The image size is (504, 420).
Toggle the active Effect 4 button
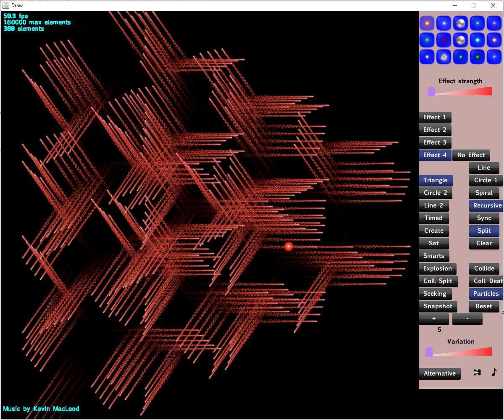[435, 155]
